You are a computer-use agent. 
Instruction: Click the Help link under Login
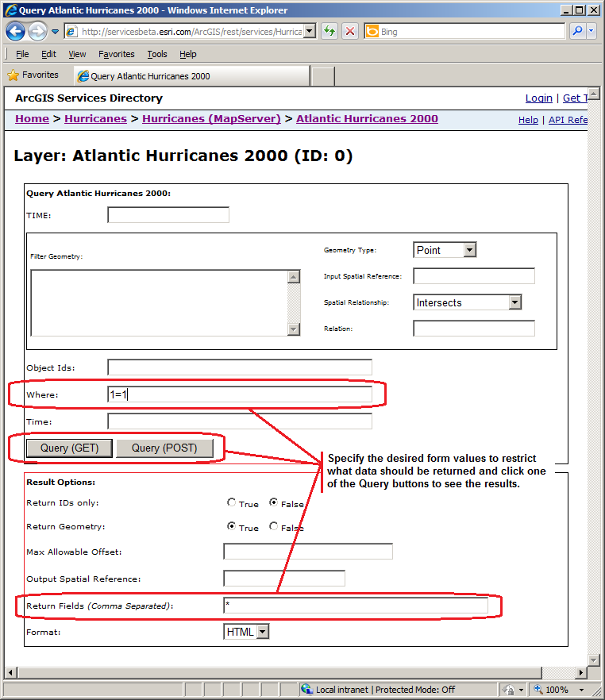(x=528, y=120)
